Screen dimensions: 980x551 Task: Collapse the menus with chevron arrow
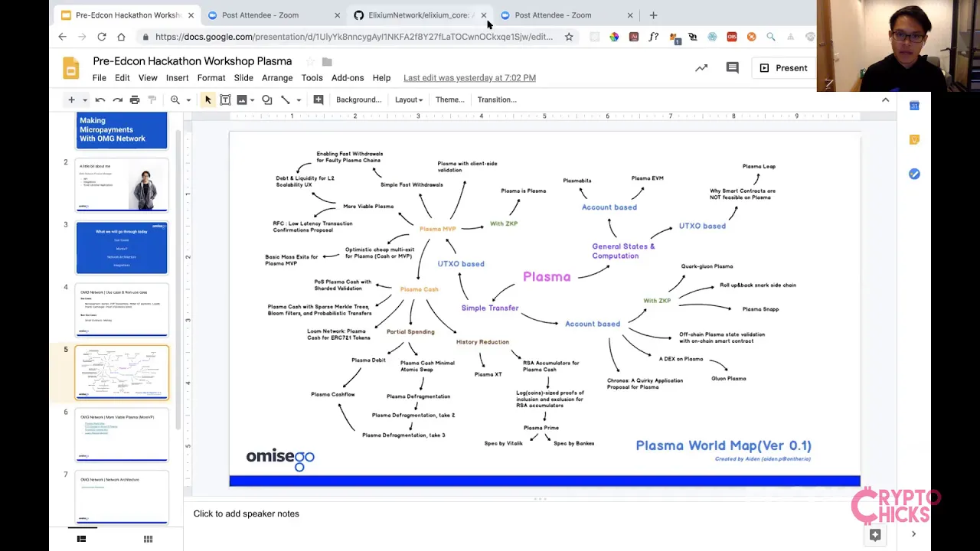point(885,99)
